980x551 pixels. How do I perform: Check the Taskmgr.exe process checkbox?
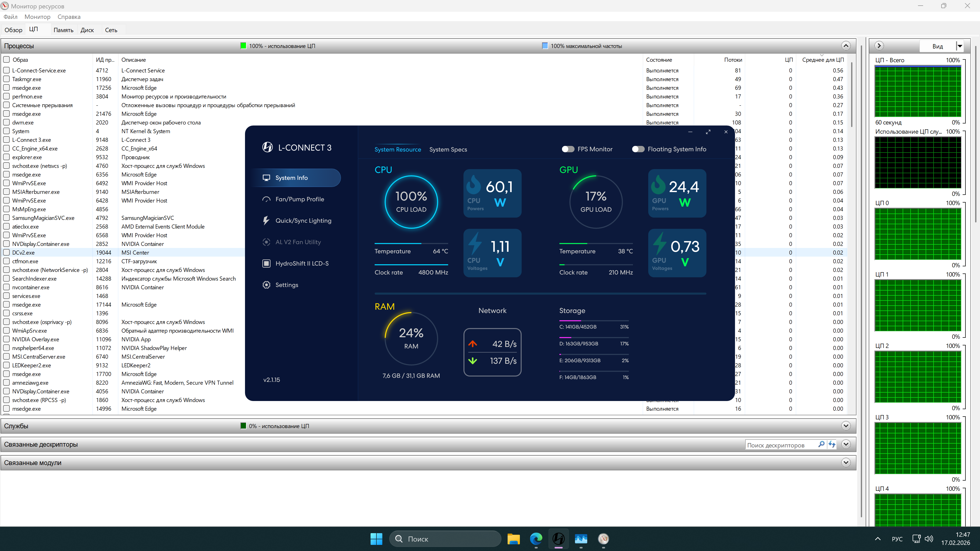tap(6, 79)
